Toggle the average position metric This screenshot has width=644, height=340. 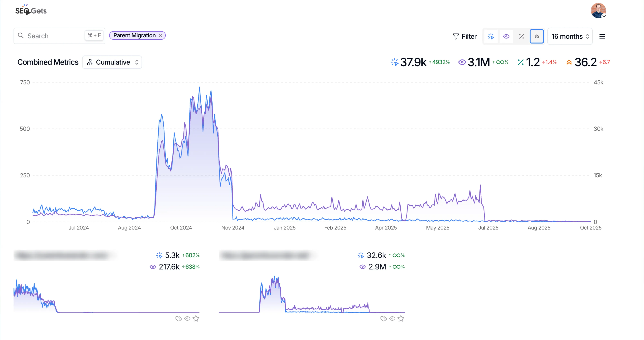(536, 37)
